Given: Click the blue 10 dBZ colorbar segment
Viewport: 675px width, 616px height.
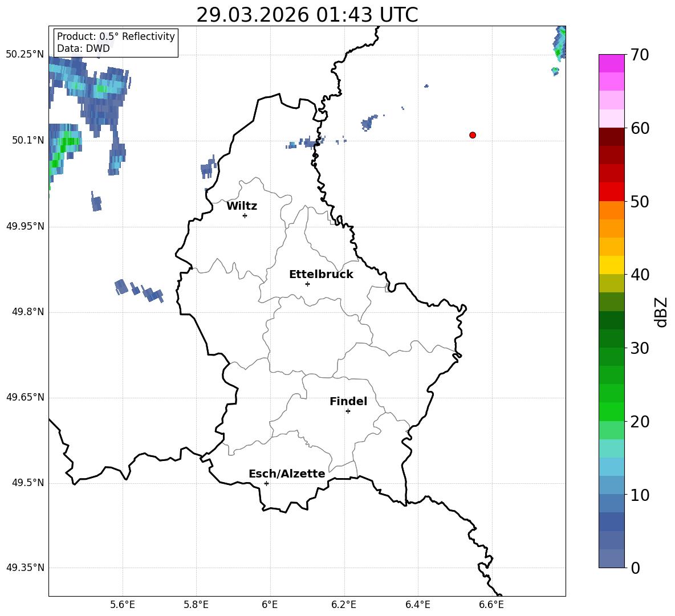Looking at the screenshot, I should [x=611, y=485].
